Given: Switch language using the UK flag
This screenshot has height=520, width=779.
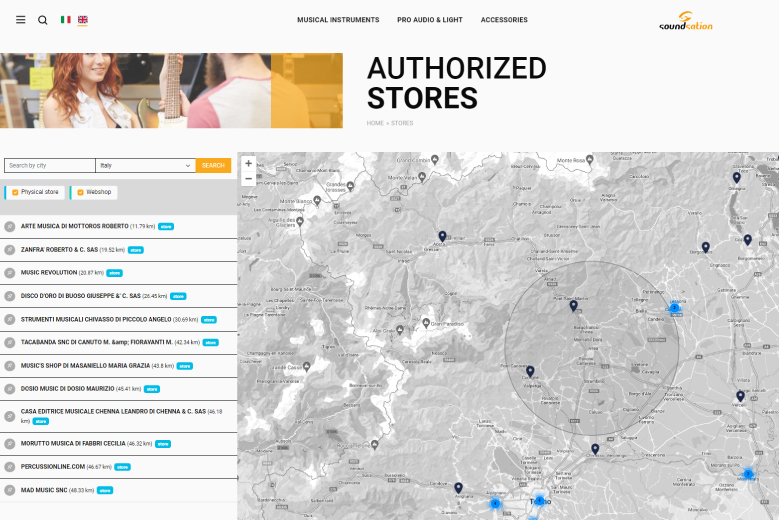Looking at the screenshot, I should 82,19.
